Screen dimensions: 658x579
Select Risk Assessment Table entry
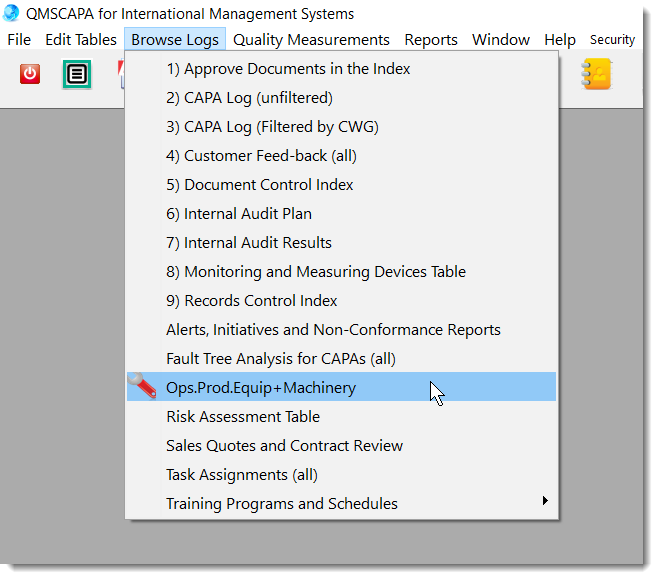click(243, 417)
